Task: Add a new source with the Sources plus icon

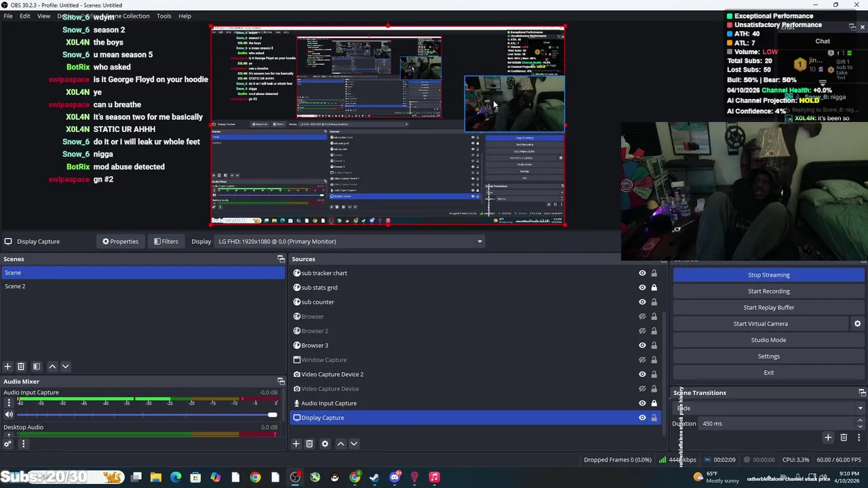Action: 296,444
